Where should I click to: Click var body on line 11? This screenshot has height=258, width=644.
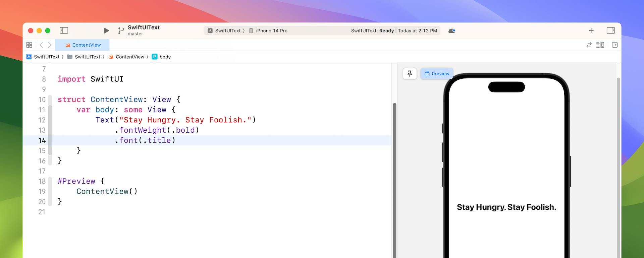coord(95,110)
